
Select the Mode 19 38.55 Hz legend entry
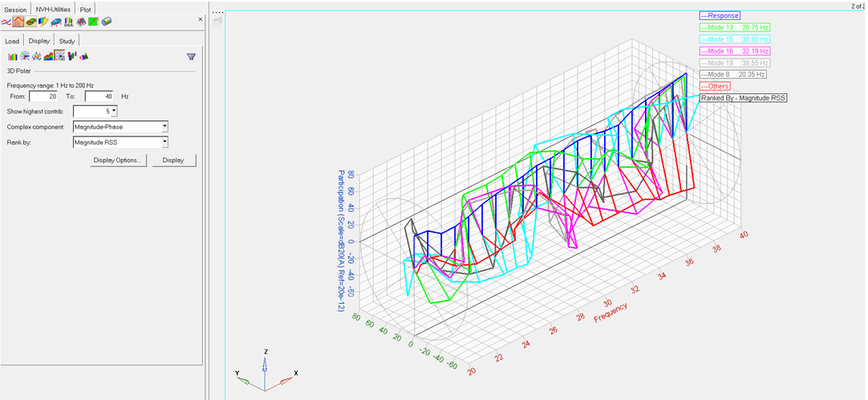tap(736, 63)
